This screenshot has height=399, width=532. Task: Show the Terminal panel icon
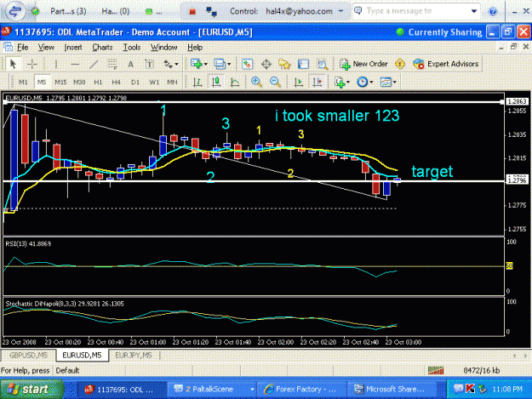pyautogui.click(x=303, y=64)
